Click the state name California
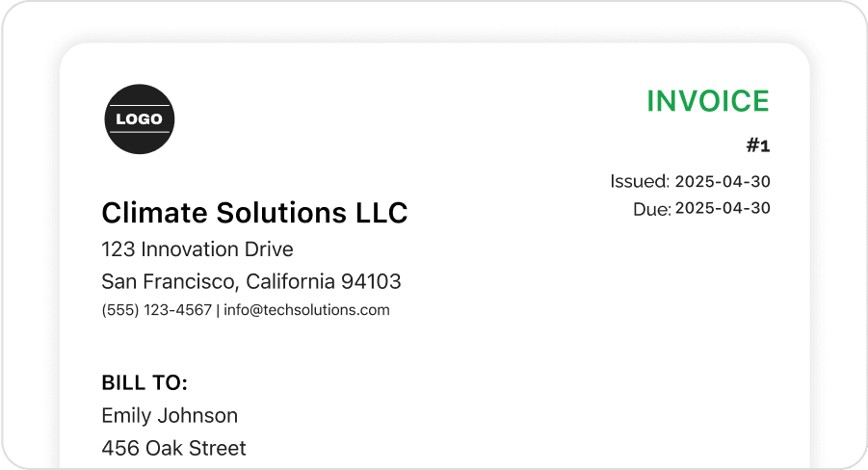Image resolution: width=868 pixels, height=470 pixels. pos(290,282)
